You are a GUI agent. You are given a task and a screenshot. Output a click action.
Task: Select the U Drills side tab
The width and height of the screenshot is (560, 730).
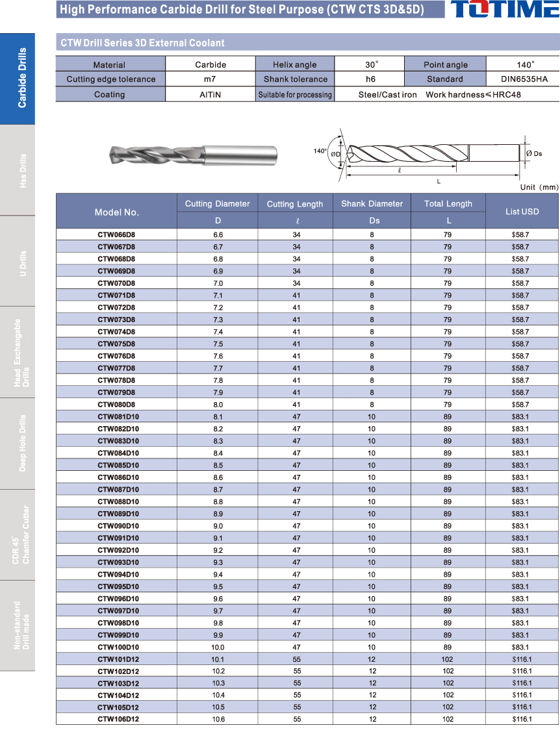tap(18, 262)
